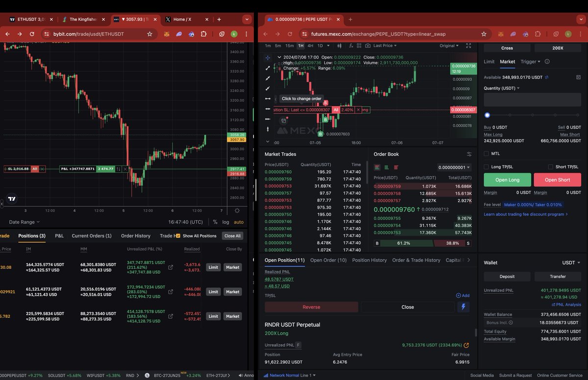Click the Quantity (USDT) input field
This screenshot has width=588, height=380.
click(533, 100)
